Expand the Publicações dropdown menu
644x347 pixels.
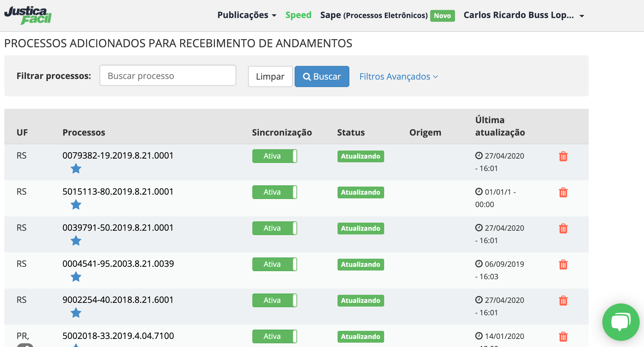click(x=247, y=15)
